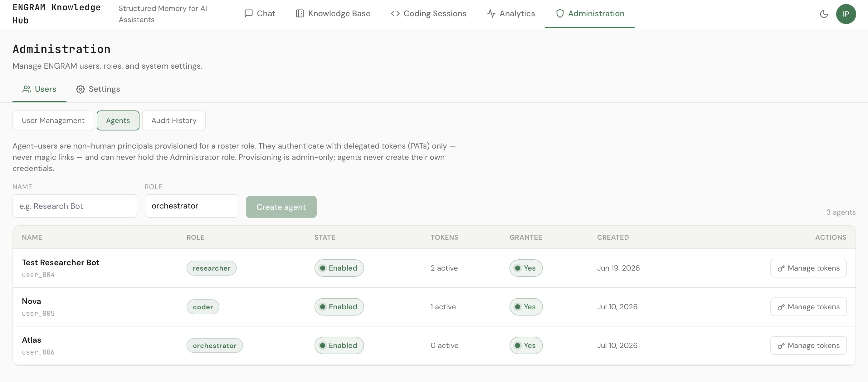This screenshot has width=868, height=382.
Task: Click the ACTIONS column header
Action: point(831,238)
